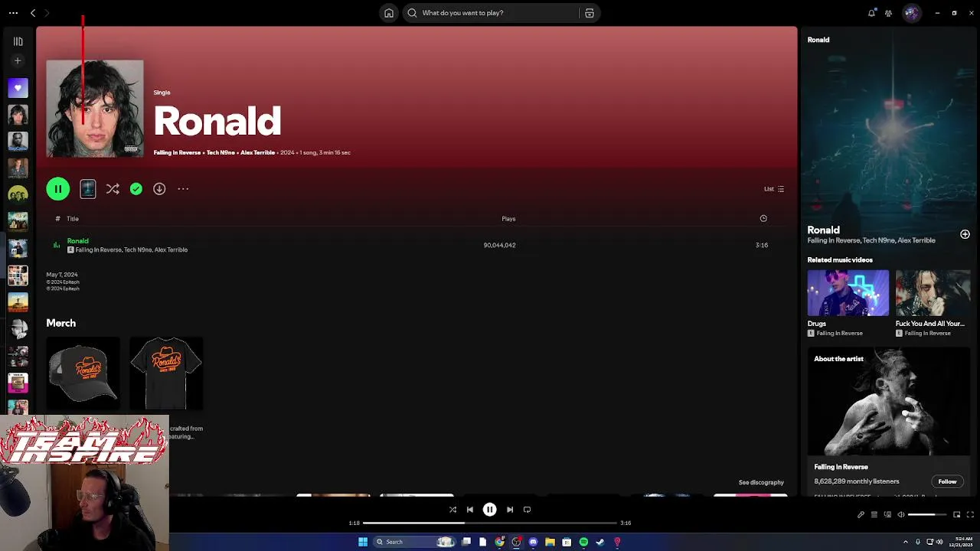The width and height of the screenshot is (980, 551).
Task: Skip to previous track
Action: click(470, 510)
